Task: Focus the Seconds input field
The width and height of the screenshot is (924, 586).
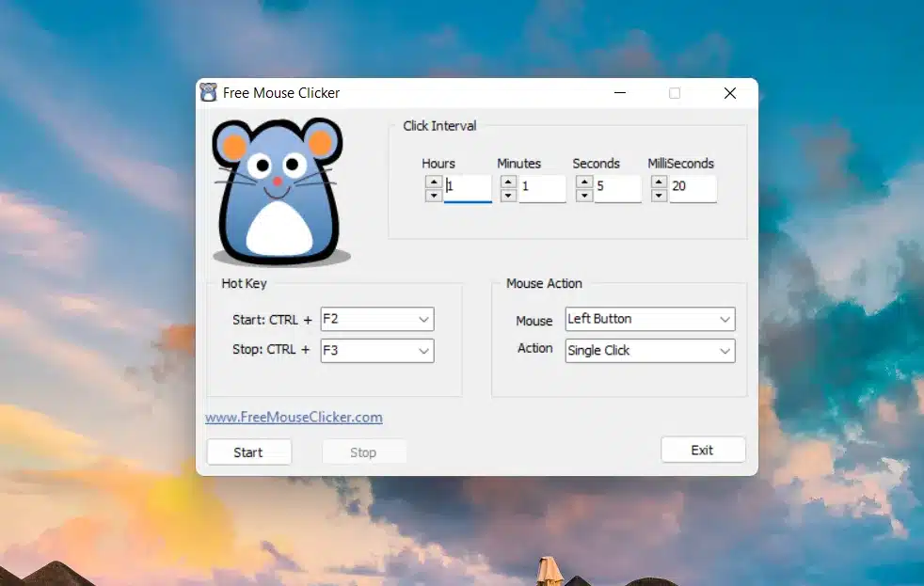Action: (x=617, y=188)
